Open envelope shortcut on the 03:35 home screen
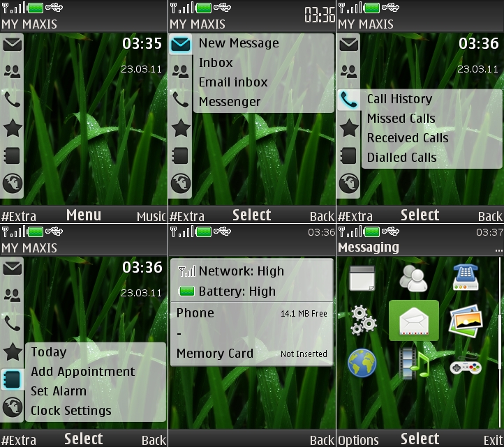504x447 pixels. (x=12, y=45)
